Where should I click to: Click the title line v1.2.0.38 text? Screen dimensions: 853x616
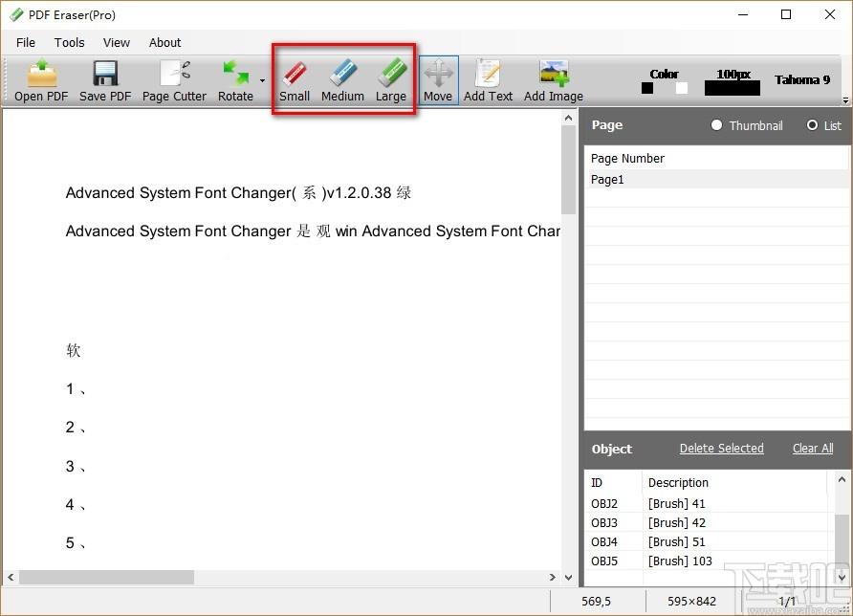tap(359, 192)
